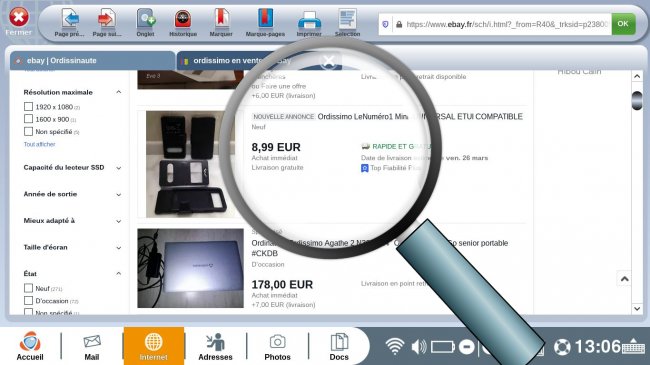The height and width of the screenshot is (365, 650).
Task: Open Accueil from bottom bar
Action: tap(30, 346)
